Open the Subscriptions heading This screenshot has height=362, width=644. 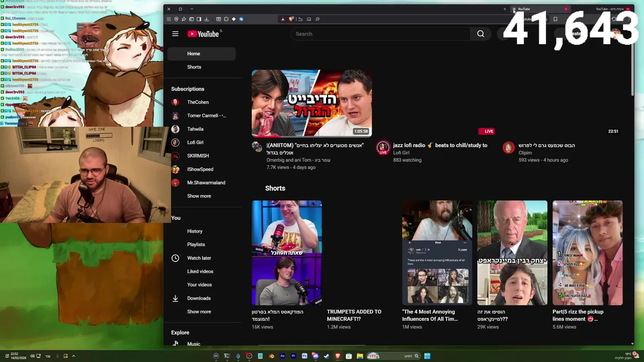(188, 89)
